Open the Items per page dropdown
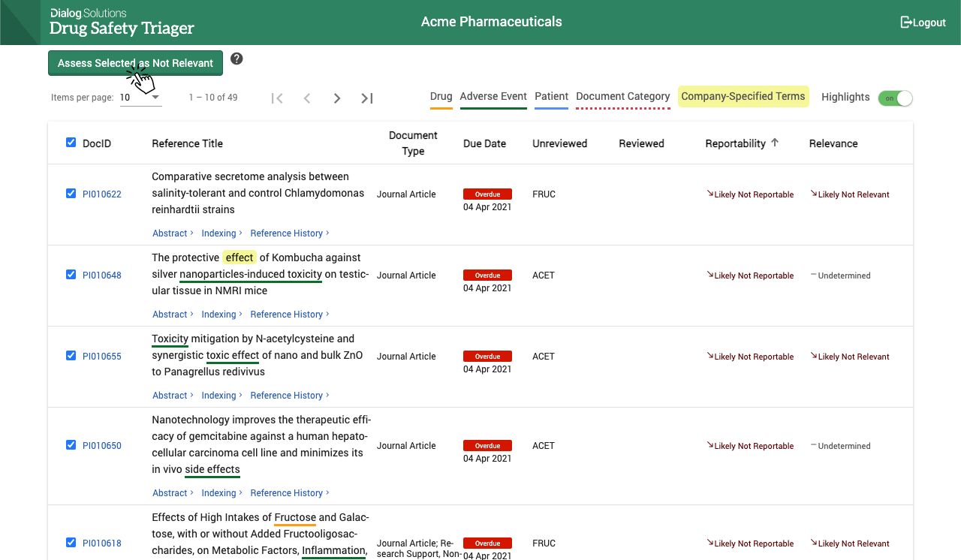 (140, 98)
